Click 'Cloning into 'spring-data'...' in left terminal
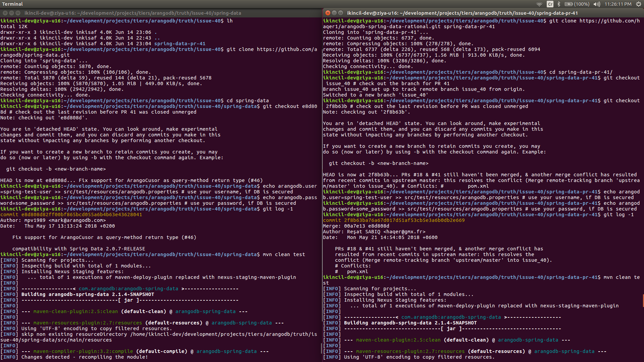Viewport: 644px width, 362px height. point(44,61)
